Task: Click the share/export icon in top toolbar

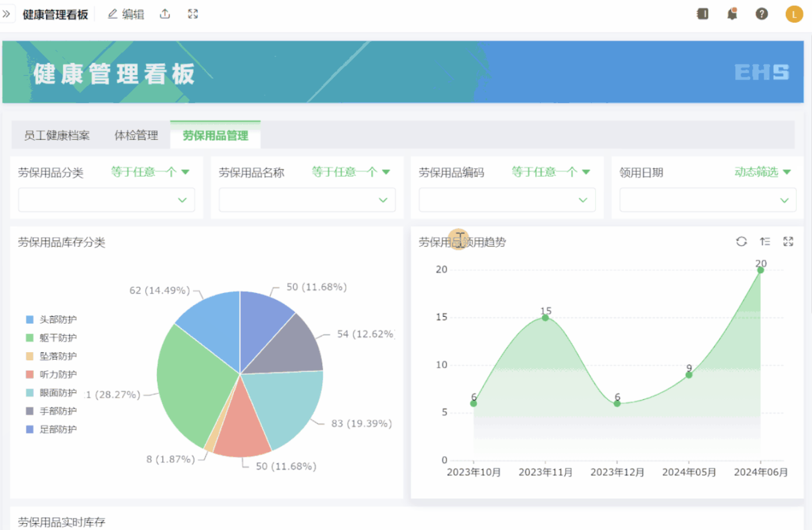Action: (x=165, y=14)
